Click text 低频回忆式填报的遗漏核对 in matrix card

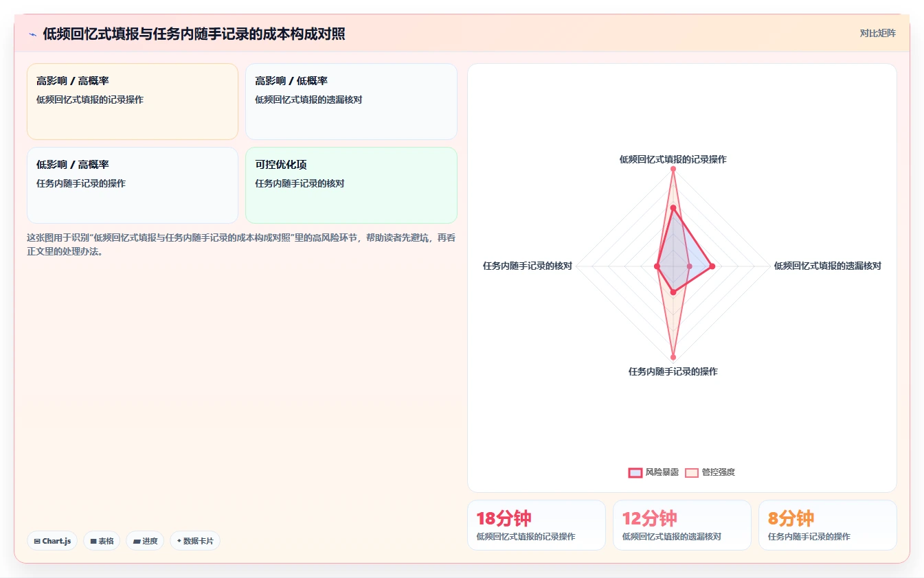coord(308,100)
